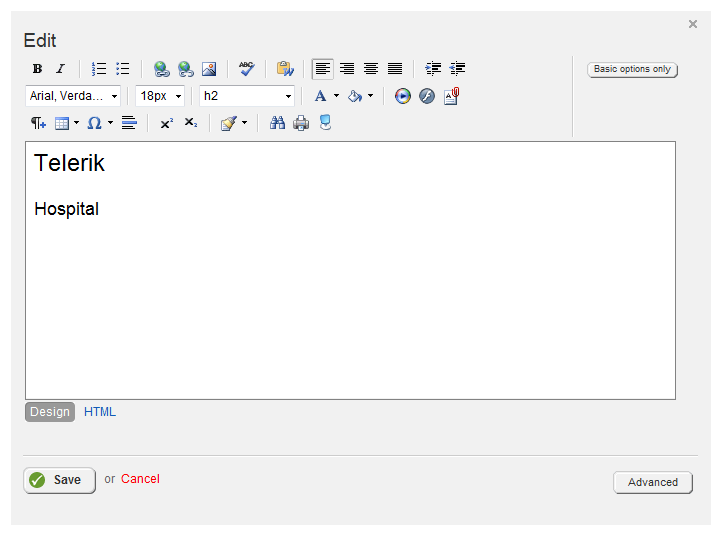
Task: Open the font name dropdown
Action: 73,96
